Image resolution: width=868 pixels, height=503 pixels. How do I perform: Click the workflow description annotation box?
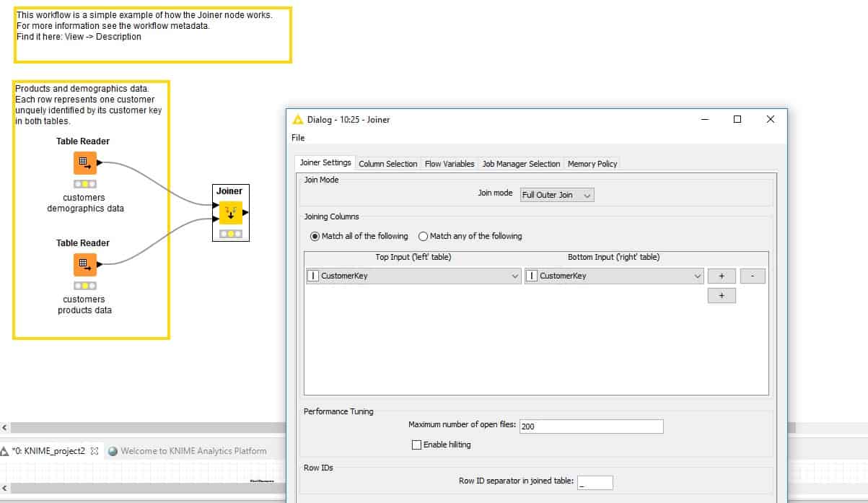point(153,36)
